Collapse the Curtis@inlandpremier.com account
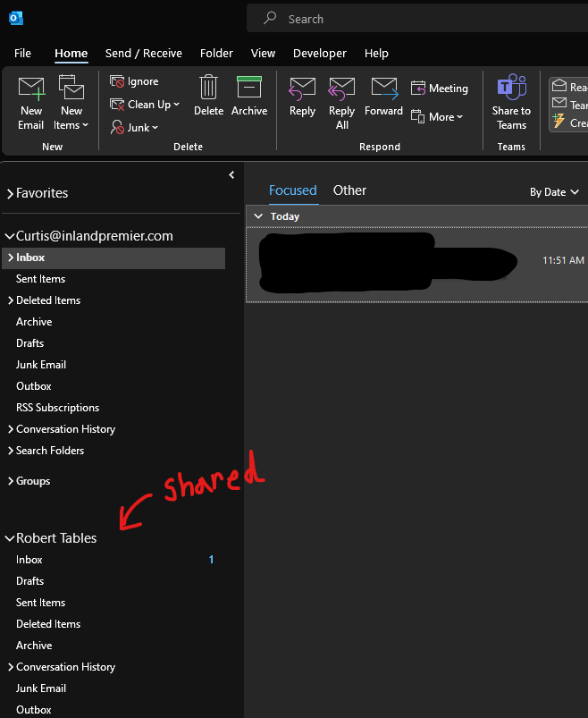The width and height of the screenshot is (588, 718). pos(10,236)
